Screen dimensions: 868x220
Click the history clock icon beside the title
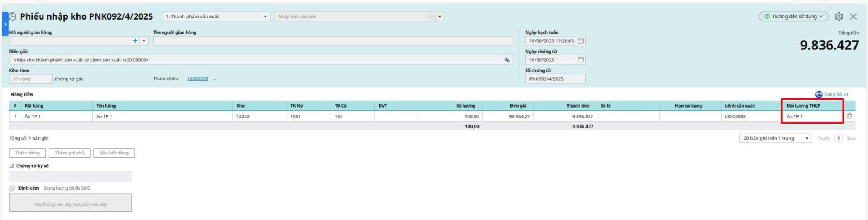click(x=12, y=17)
